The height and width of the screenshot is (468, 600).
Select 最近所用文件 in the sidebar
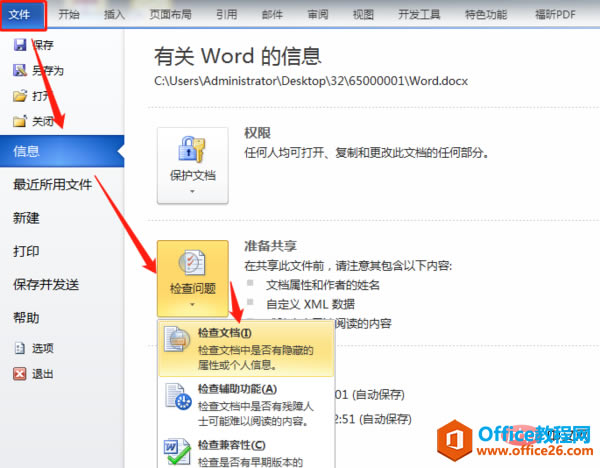(53, 184)
